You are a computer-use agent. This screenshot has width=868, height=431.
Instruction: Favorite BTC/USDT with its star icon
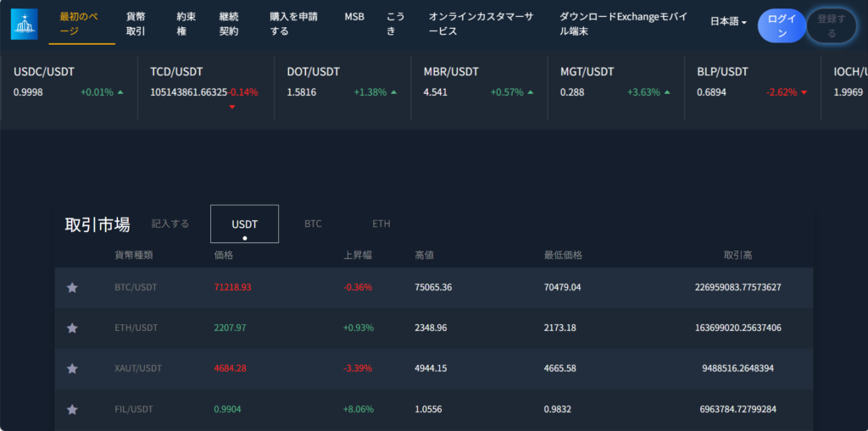pos(72,288)
